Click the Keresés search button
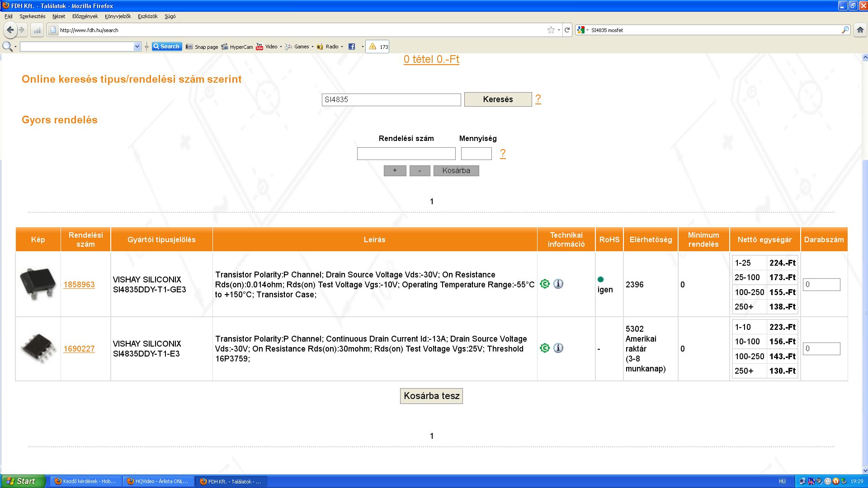The image size is (868, 488). pos(498,99)
